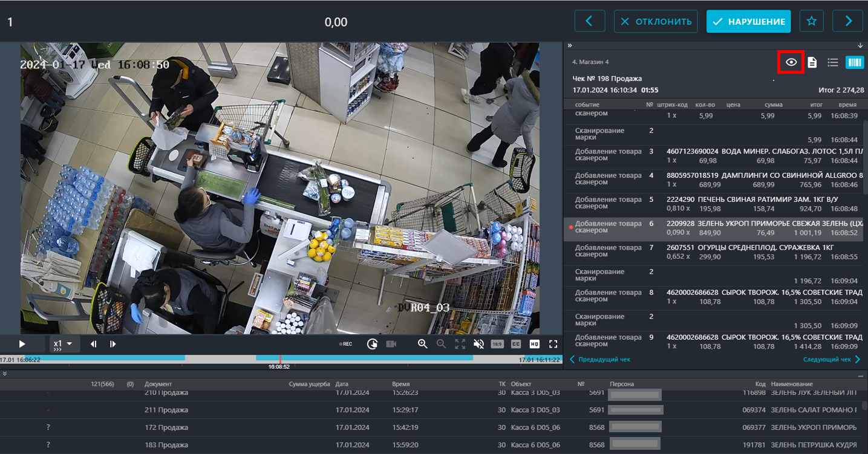
Task: Go to previous event with left arrow button
Action: (x=590, y=21)
